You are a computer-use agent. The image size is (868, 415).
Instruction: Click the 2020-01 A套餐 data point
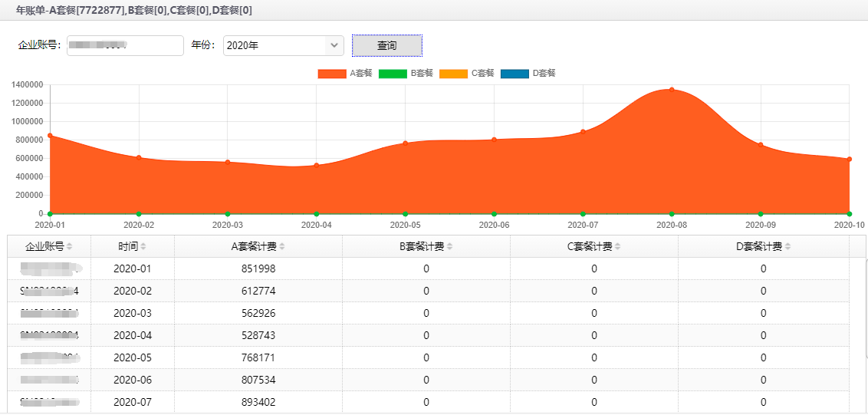tap(50, 136)
